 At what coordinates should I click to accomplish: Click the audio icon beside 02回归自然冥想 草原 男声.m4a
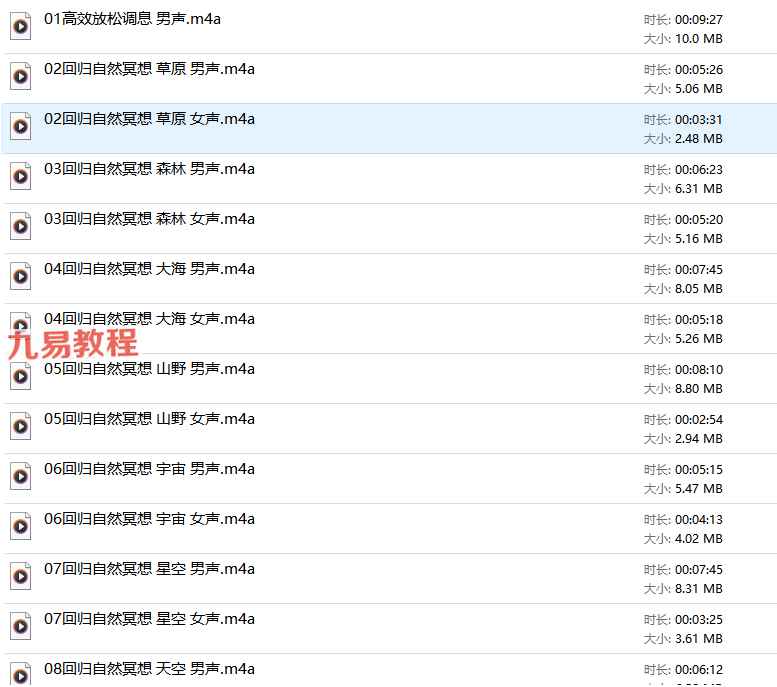coord(20,77)
